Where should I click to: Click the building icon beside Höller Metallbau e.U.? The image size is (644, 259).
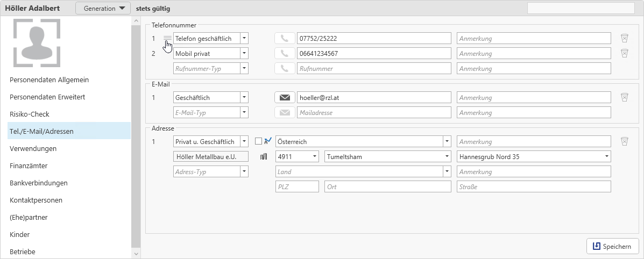264,156
